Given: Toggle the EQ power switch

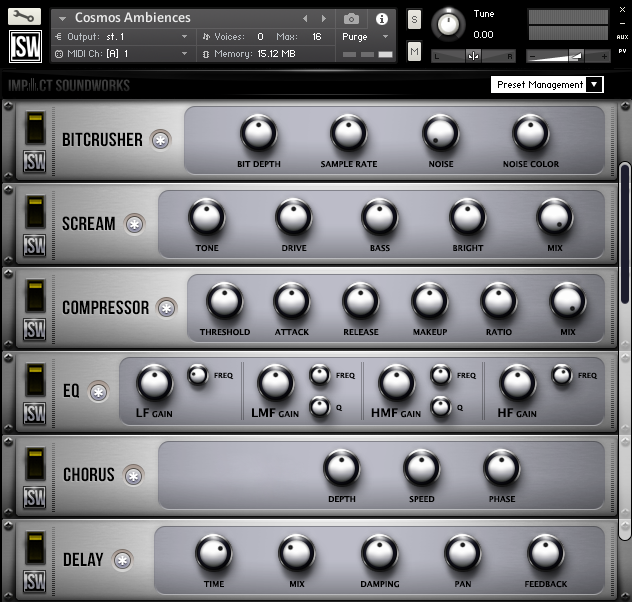Looking at the screenshot, I should [x=35, y=380].
